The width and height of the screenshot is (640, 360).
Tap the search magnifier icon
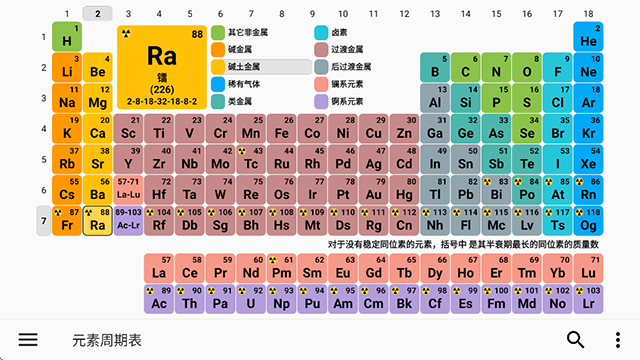pyautogui.click(x=575, y=340)
